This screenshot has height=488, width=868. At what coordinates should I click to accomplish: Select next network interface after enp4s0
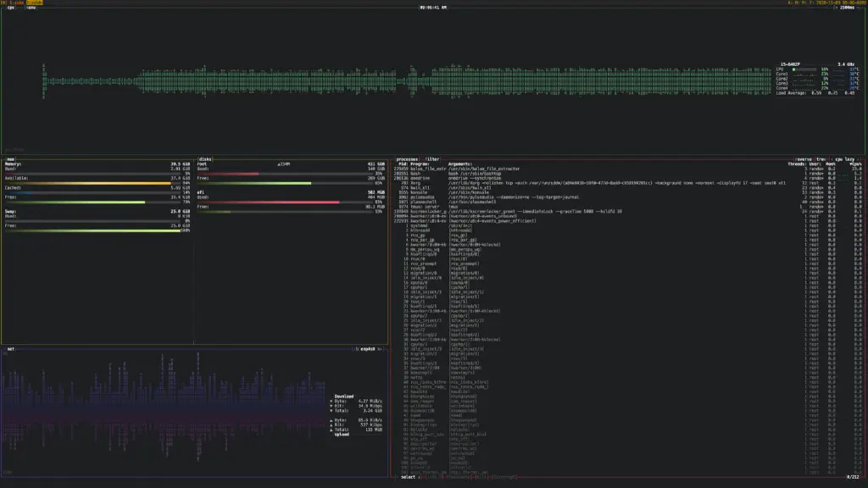379,349
